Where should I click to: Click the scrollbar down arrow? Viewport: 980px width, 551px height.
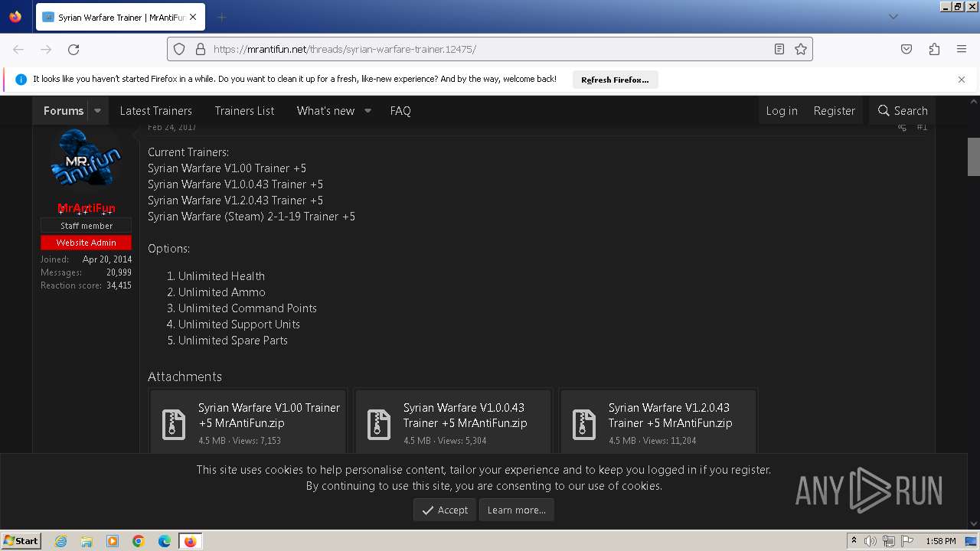[973, 524]
